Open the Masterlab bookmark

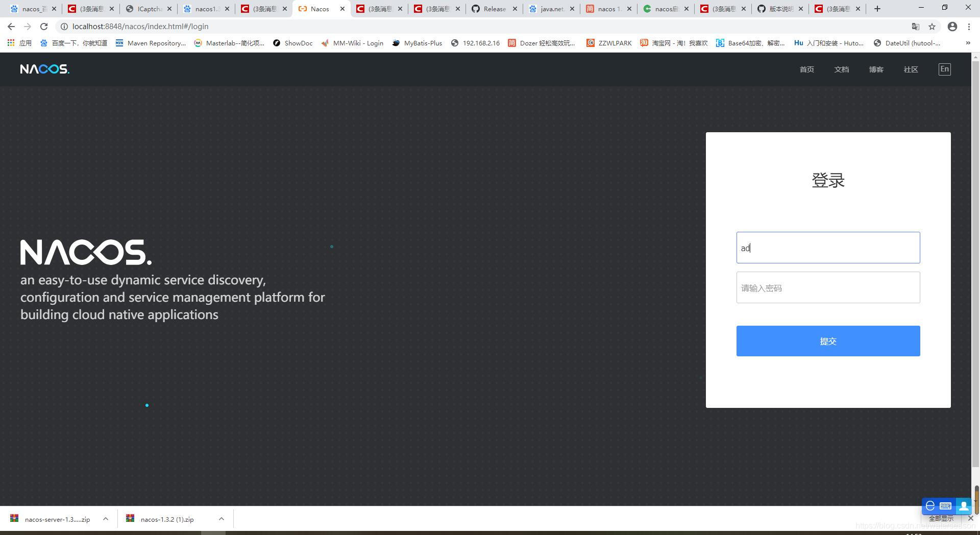(x=229, y=43)
